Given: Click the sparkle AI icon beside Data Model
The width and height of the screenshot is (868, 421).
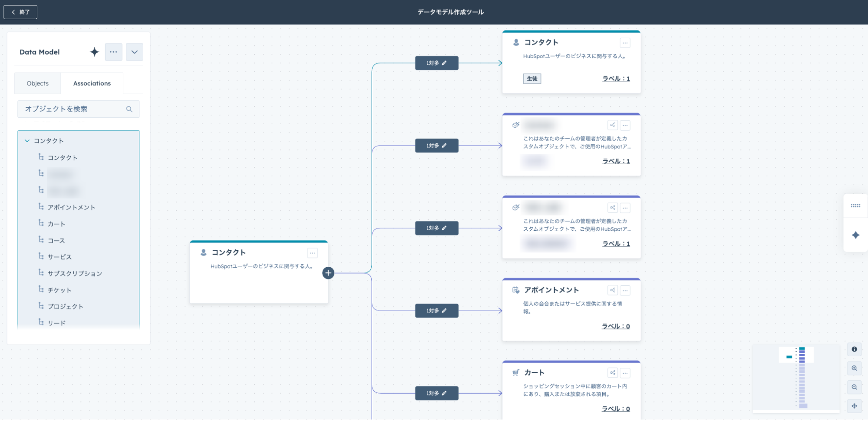Looking at the screenshot, I should coord(94,52).
